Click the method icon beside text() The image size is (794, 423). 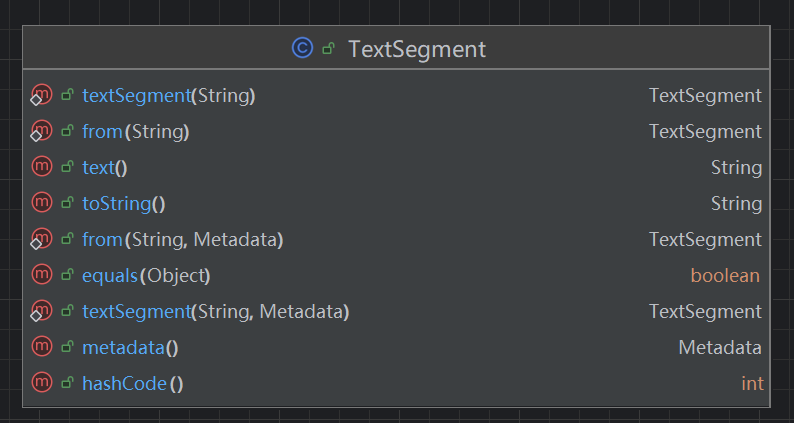click(x=42, y=168)
